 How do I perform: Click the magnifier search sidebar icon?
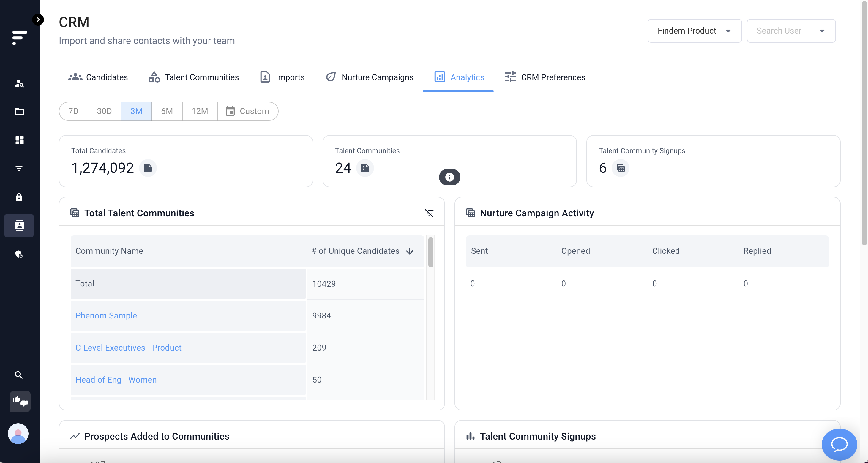(19, 375)
